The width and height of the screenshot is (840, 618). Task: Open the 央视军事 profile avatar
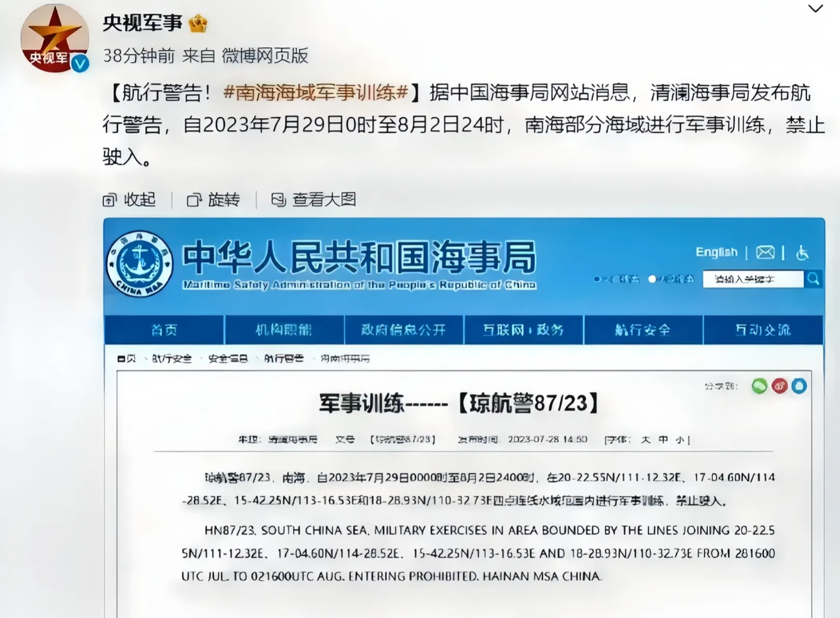coord(54,38)
